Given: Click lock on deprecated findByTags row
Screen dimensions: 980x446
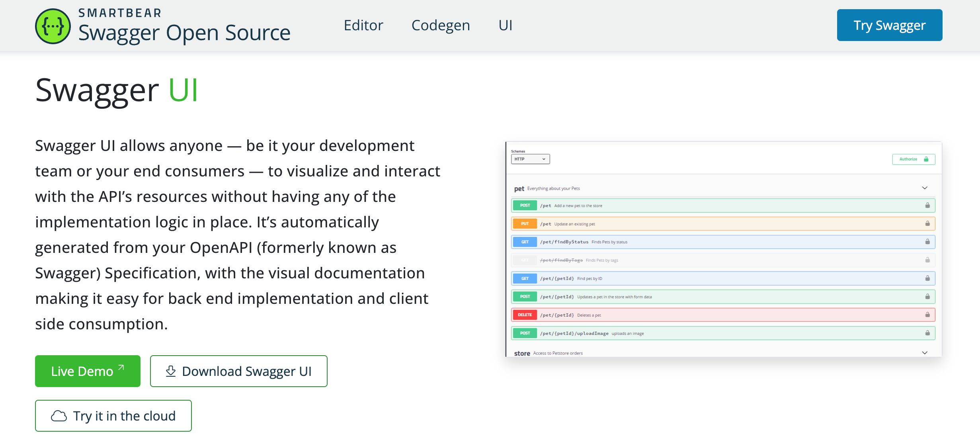Looking at the screenshot, I should click(x=927, y=260).
